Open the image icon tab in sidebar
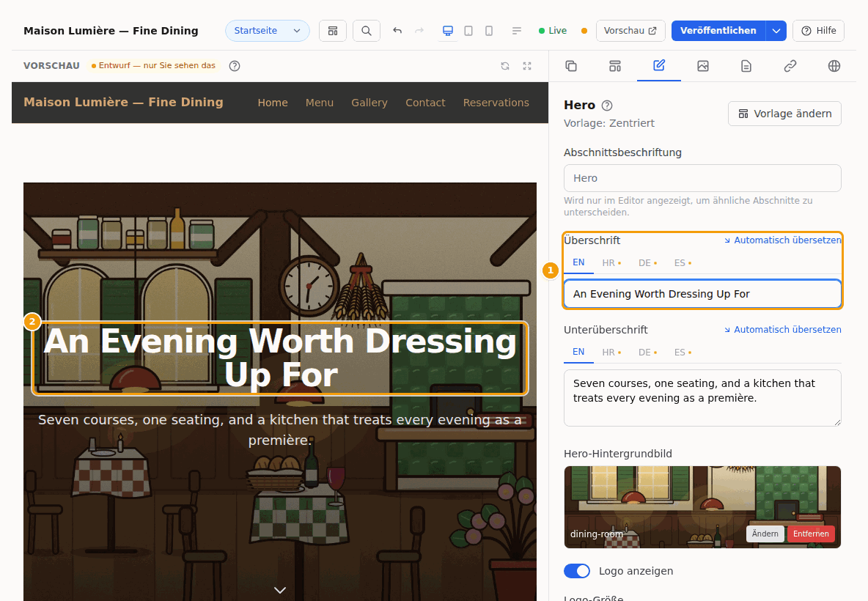The height and width of the screenshot is (601, 868). (702, 66)
